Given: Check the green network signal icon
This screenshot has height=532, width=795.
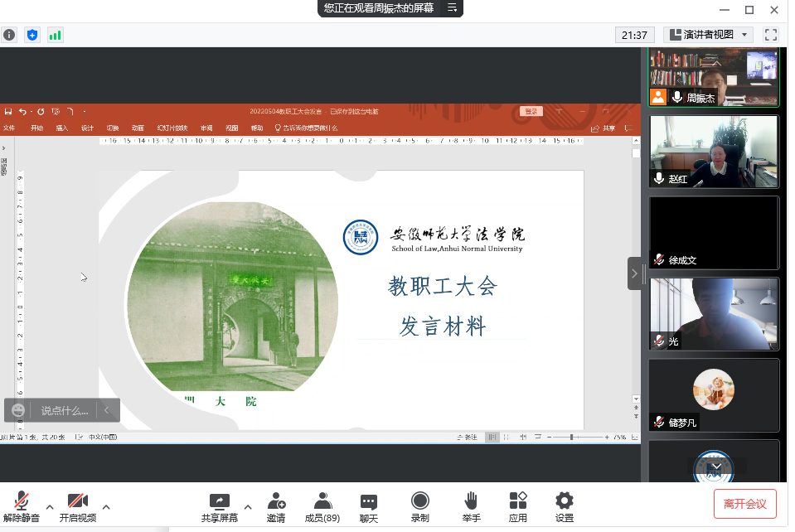Looking at the screenshot, I should [56, 35].
